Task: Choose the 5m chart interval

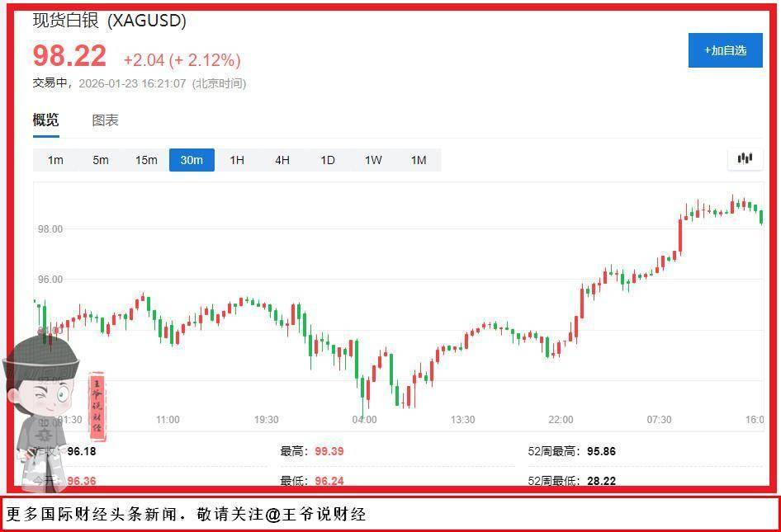Action: (x=101, y=160)
